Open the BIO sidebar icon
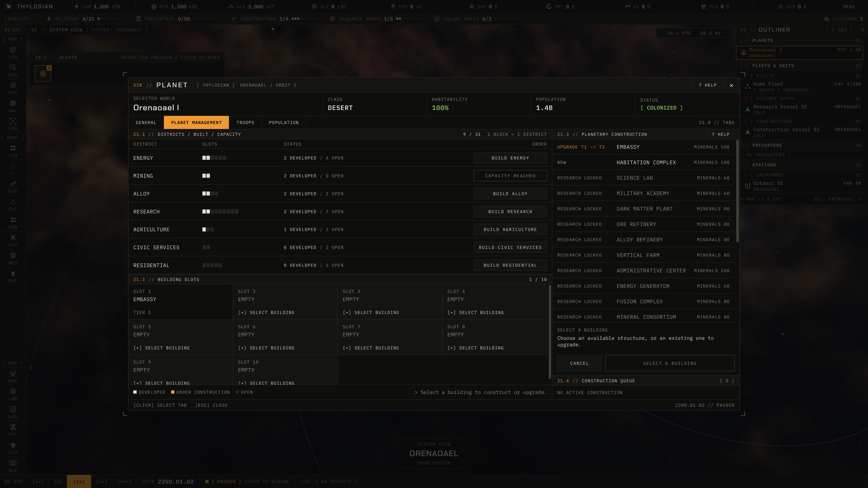 [13, 448]
